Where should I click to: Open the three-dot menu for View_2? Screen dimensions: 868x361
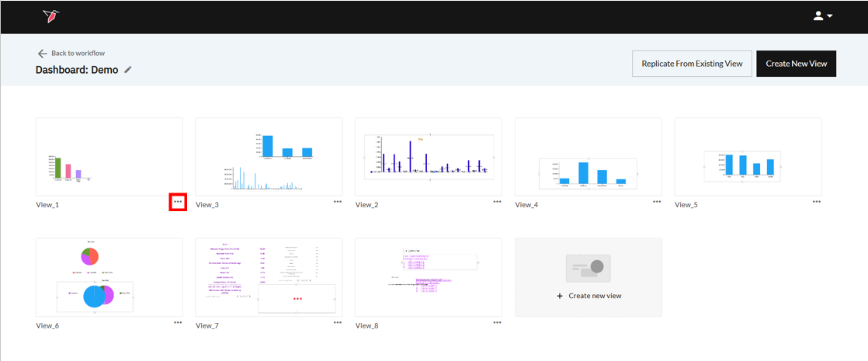pos(497,202)
